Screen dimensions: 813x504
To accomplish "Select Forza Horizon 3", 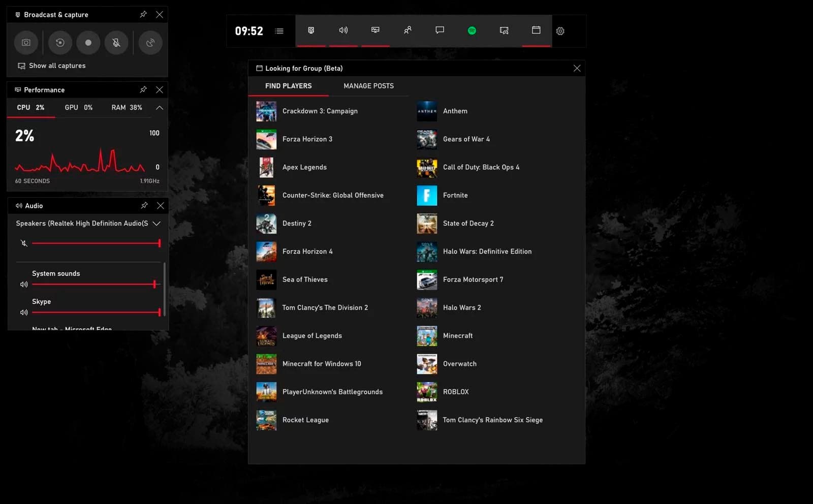I will click(307, 139).
